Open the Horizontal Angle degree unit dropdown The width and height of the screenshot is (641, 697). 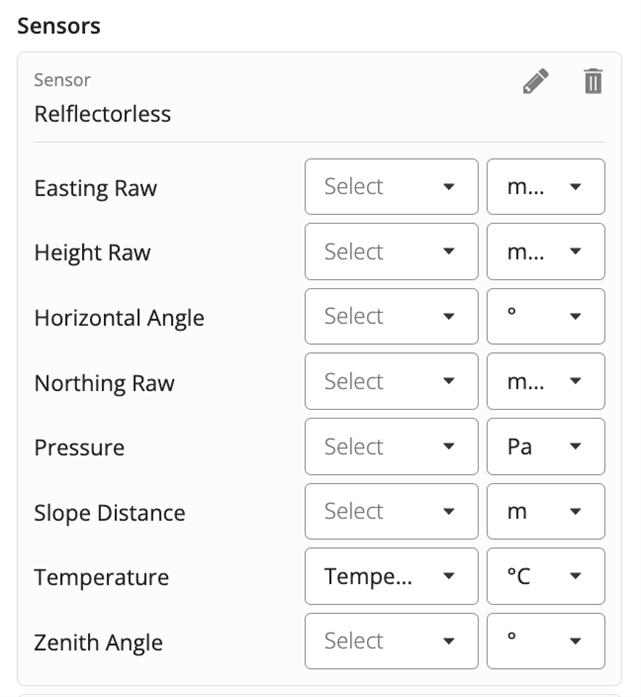tap(546, 316)
